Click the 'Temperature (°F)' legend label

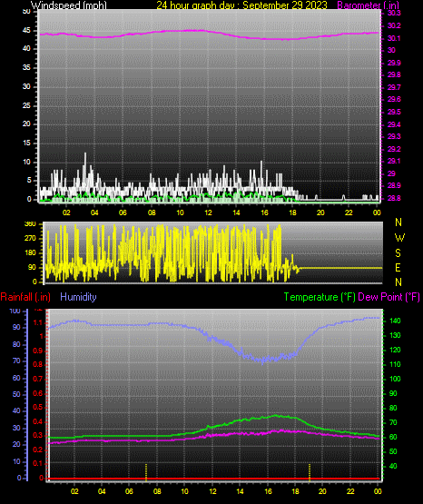[320, 297]
